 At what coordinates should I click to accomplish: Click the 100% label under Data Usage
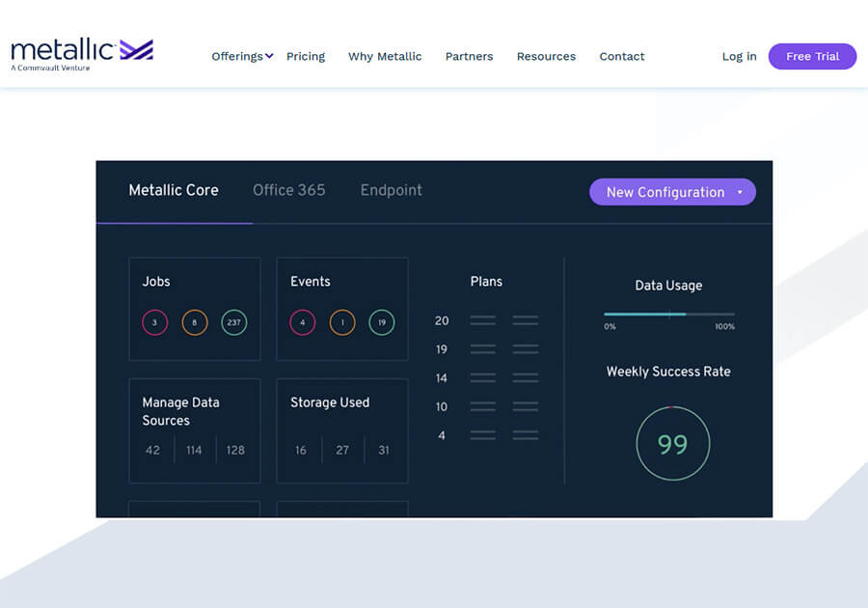click(x=724, y=327)
